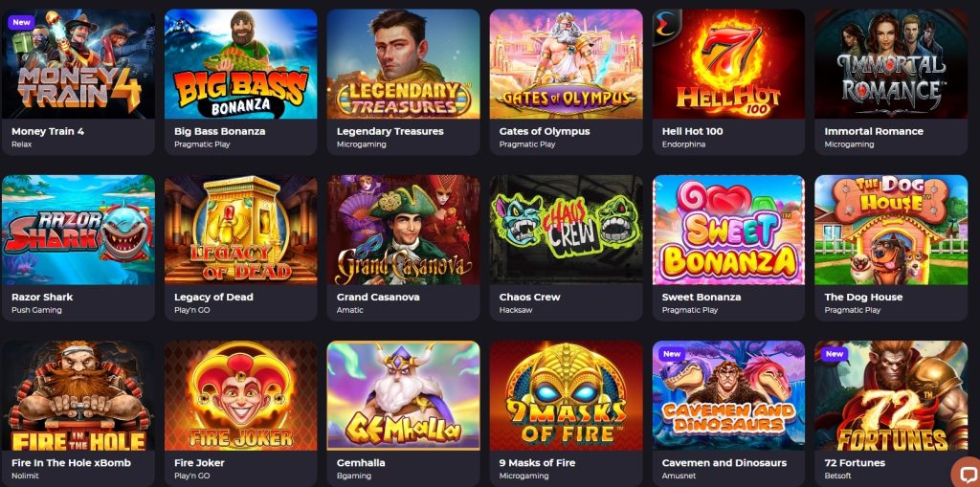The height and width of the screenshot is (487, 980).
Task: Click the Legendary Treasures title text
Action: pyautogui.click(x=390, y=131)
